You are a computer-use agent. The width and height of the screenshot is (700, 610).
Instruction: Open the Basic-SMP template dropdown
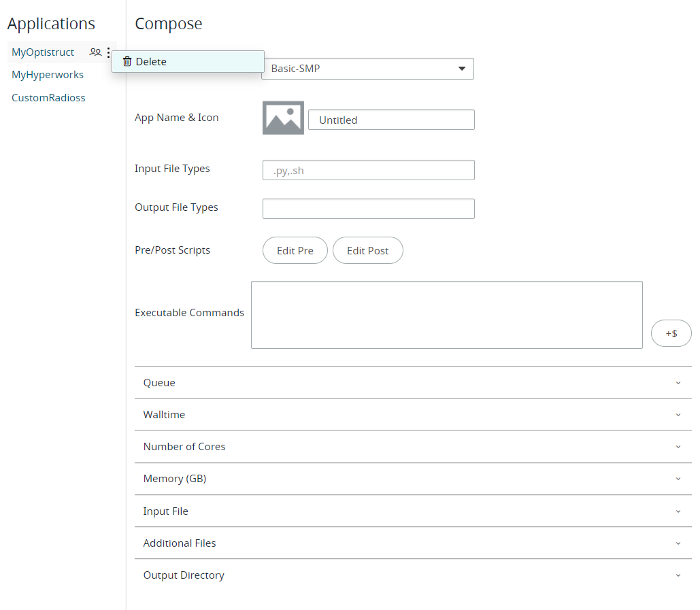coord(367,69)
